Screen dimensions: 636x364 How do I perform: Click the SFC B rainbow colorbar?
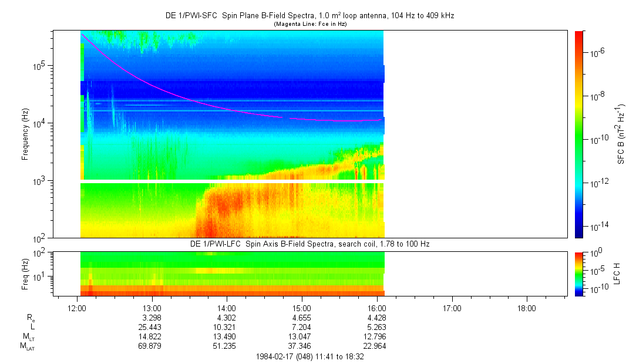pyautogui.click(x=579, y=134)
